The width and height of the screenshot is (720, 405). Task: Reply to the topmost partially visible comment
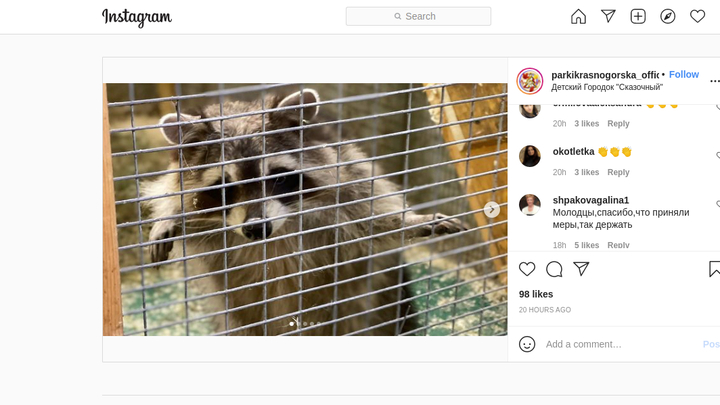click(x=618, y=124)
